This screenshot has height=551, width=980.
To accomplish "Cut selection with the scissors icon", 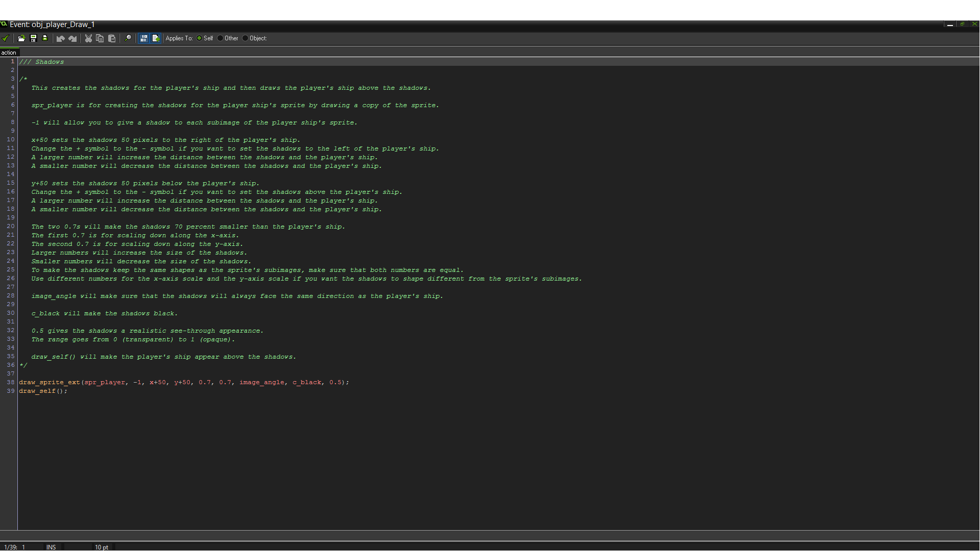I will (x=88, y=38).
